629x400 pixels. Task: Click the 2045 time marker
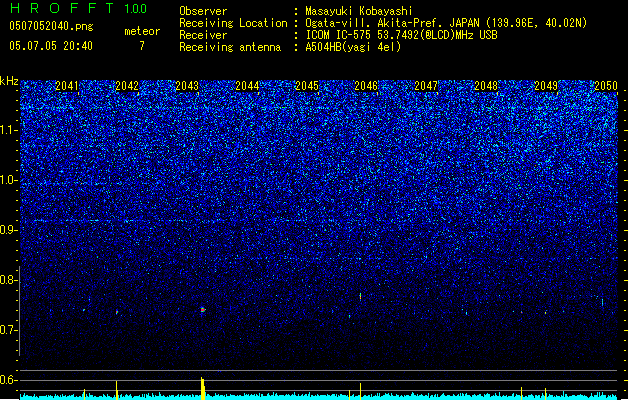(307, 86)
